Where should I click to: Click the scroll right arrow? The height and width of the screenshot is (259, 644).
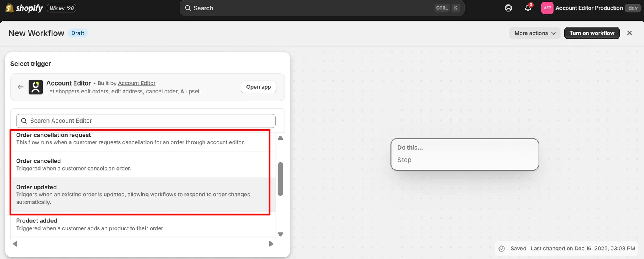(x=271, y=244)
